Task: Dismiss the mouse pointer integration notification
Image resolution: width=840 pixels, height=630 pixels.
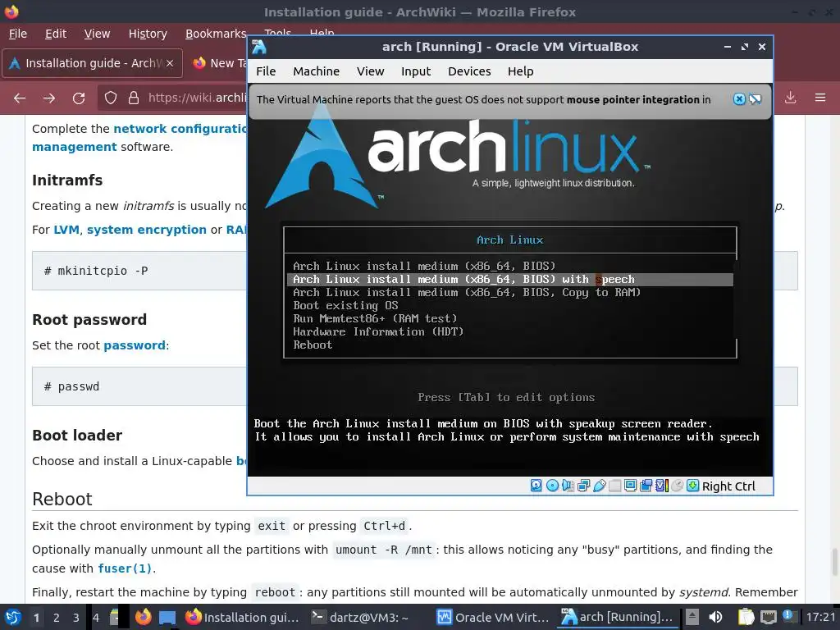Action: [739, 99]
